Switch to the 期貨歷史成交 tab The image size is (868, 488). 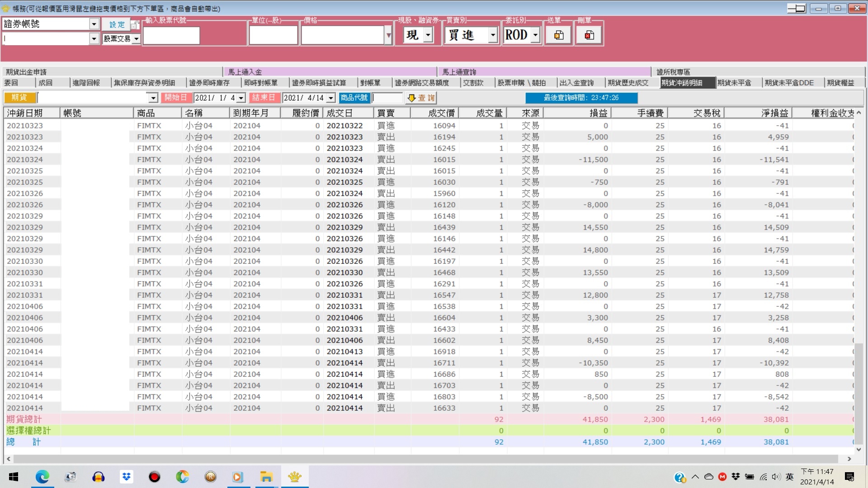(628, 83)
